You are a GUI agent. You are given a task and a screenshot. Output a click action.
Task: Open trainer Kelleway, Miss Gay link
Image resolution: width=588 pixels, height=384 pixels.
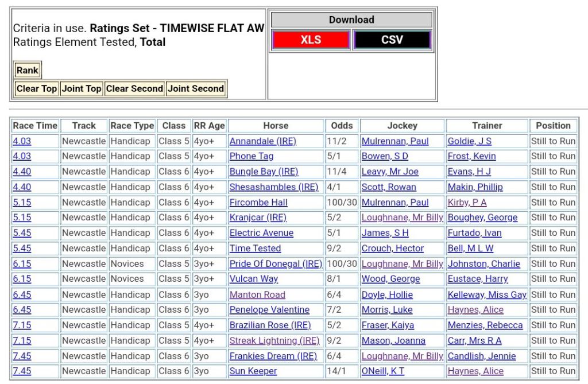[x=487, y=294]
